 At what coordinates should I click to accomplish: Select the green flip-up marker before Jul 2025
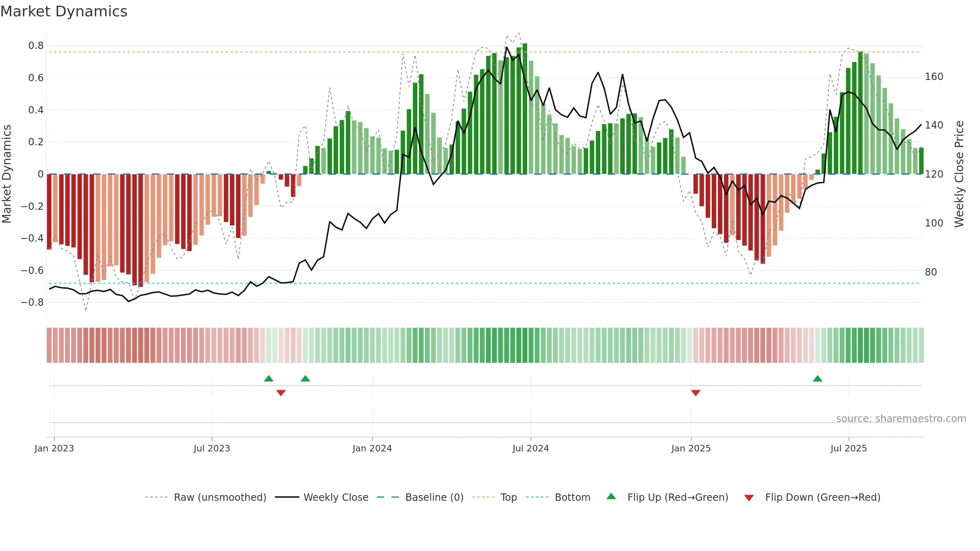(x=817, y=378)
